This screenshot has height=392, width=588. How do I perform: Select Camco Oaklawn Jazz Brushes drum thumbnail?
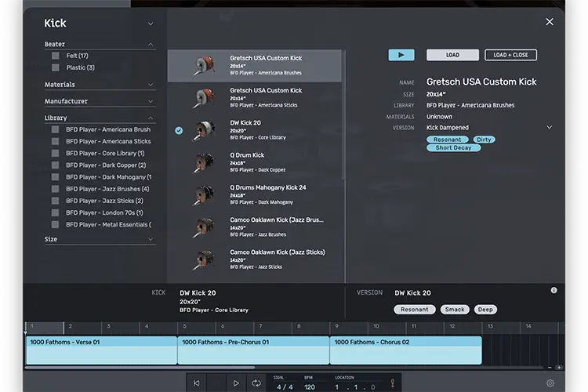click(205, 227)
